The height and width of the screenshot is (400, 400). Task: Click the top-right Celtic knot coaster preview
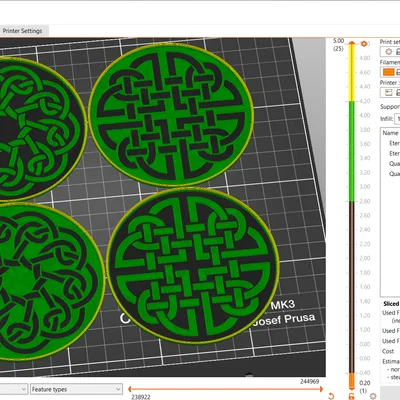point(171,114)
